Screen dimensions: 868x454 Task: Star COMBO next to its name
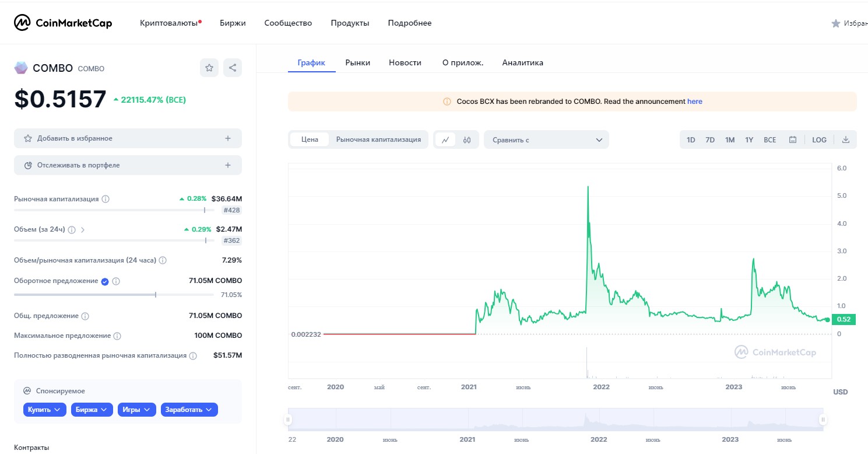(209, 68)
